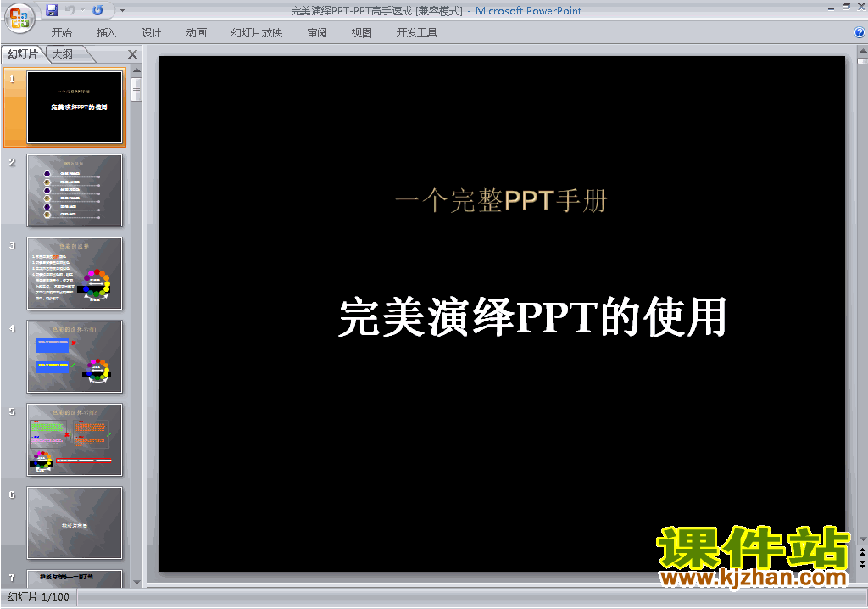
Task: Select slide 5 thumbnail
Action: click(x=75, y=440)
